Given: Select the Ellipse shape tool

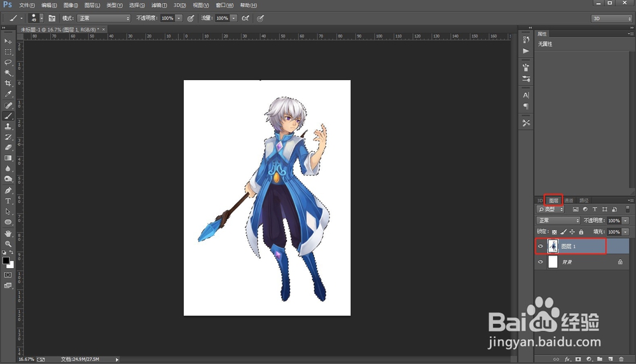Looking at the screenshot, I should 8,222.
